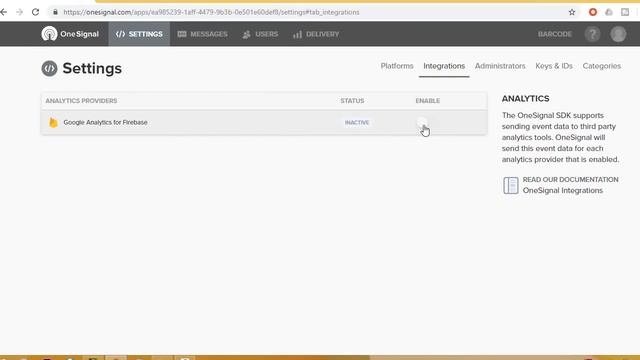Click the site lock icon
Screen dimensions: 640x360
(x=55, y=12)
